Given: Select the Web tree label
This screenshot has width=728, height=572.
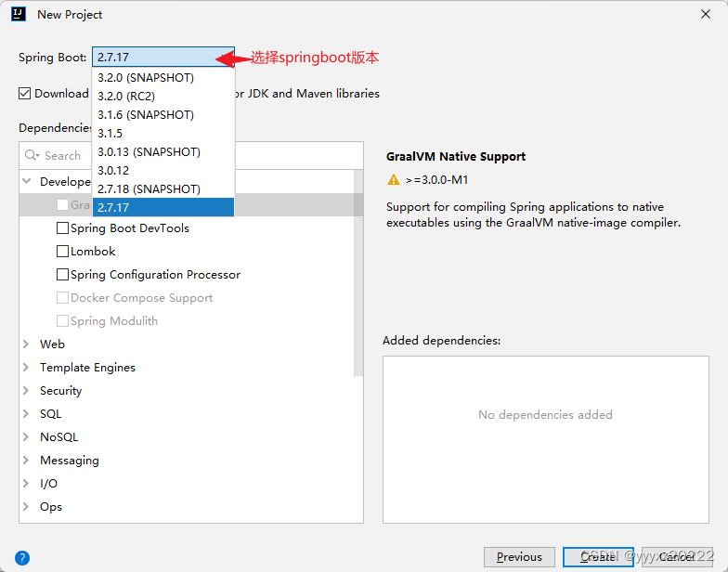Looking at the screenshot, I should (52, 344).
